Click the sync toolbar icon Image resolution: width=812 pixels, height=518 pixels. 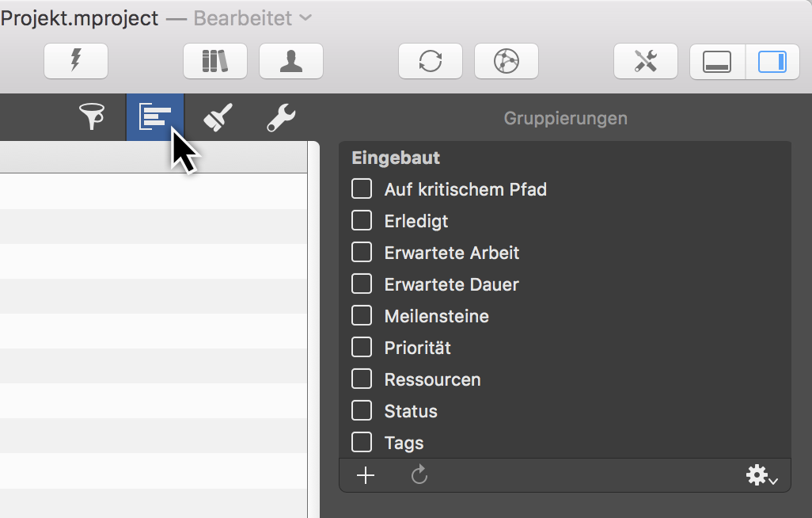430,61
